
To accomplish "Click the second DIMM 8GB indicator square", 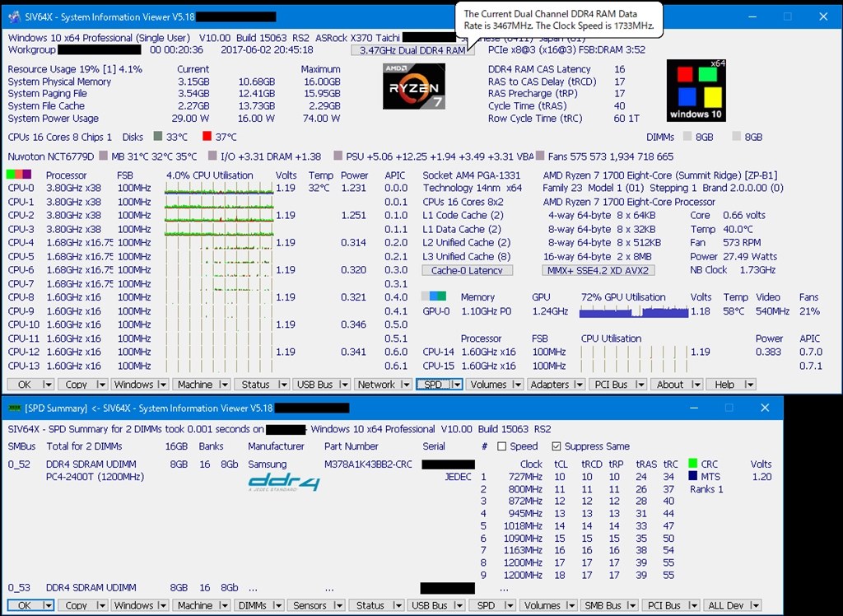I will [737, 137].
